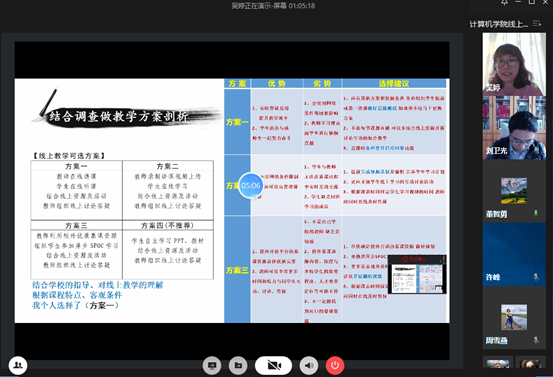This screenshot has width=553, height=377.
Task: Click the pin window icon in title bar
Action: [x=504, y=2]
